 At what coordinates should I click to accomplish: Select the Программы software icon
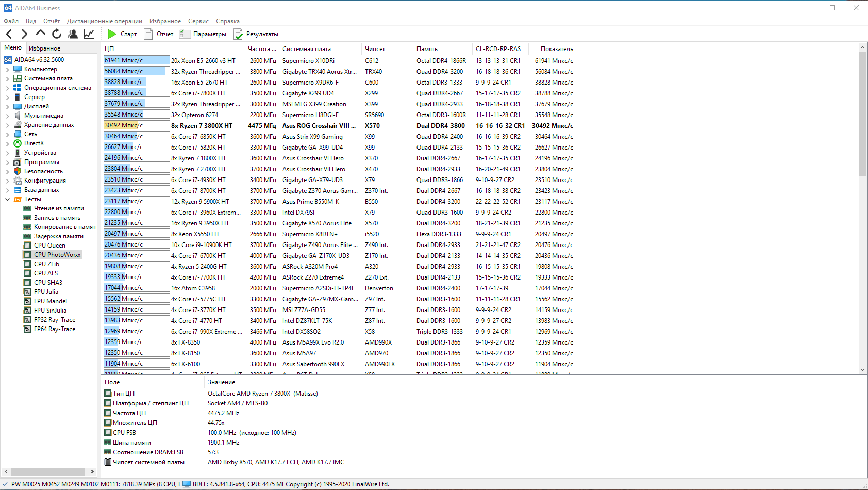click(x=18, y=162)
